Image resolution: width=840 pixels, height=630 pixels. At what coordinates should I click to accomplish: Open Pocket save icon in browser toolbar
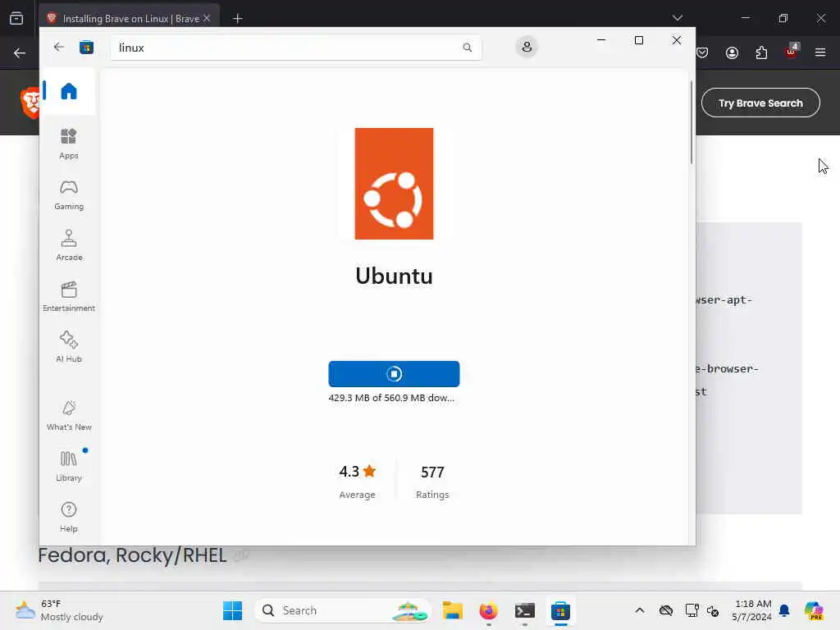(x=702, y=52)
